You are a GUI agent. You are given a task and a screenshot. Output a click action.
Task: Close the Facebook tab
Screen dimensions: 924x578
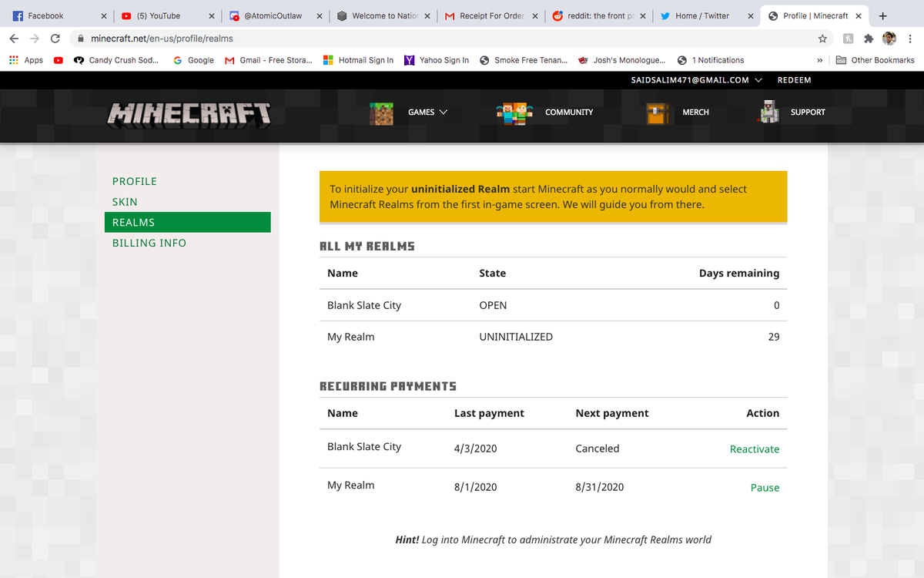(x=103, y=15)
